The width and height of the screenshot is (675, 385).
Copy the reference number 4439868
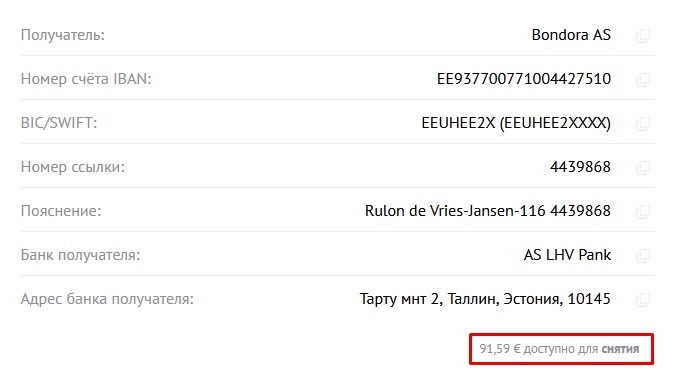[643, 168]
